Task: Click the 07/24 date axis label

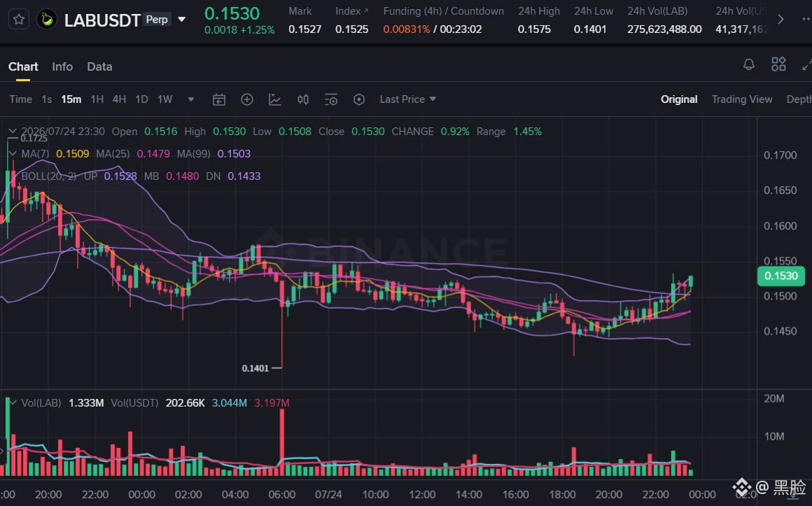Action: [328, 495]
